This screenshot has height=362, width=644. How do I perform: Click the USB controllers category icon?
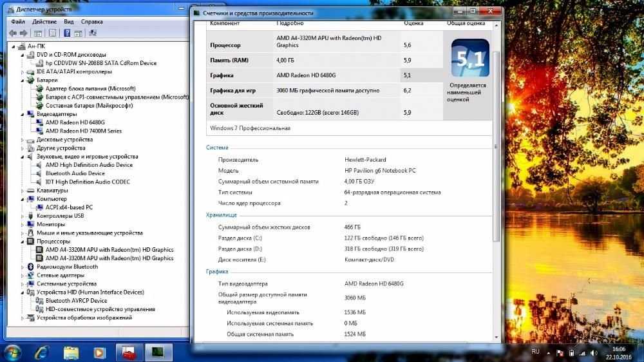point(30,216)
